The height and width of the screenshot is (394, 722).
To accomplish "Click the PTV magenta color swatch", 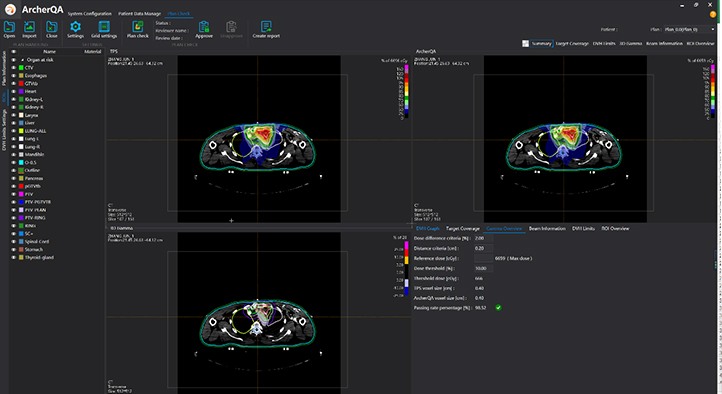I will 21,194.
